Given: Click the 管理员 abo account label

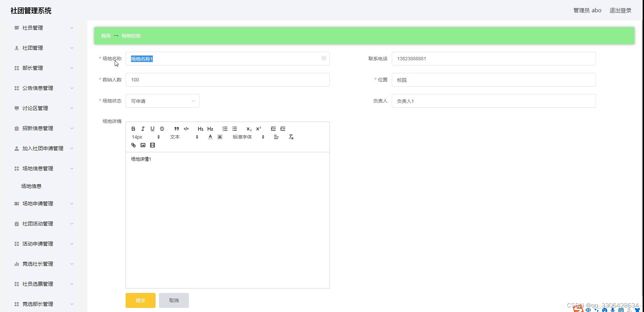Looking at the screenshot, I should click(x=587, y=11).
